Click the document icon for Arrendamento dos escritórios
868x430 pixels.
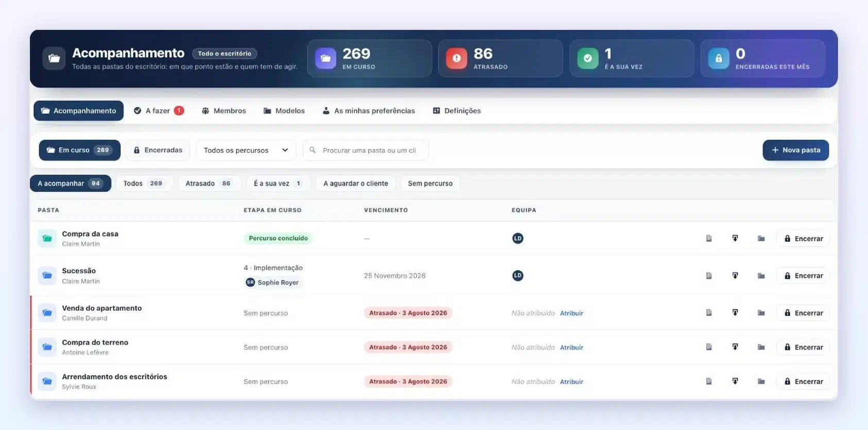[x=709, y=382]
